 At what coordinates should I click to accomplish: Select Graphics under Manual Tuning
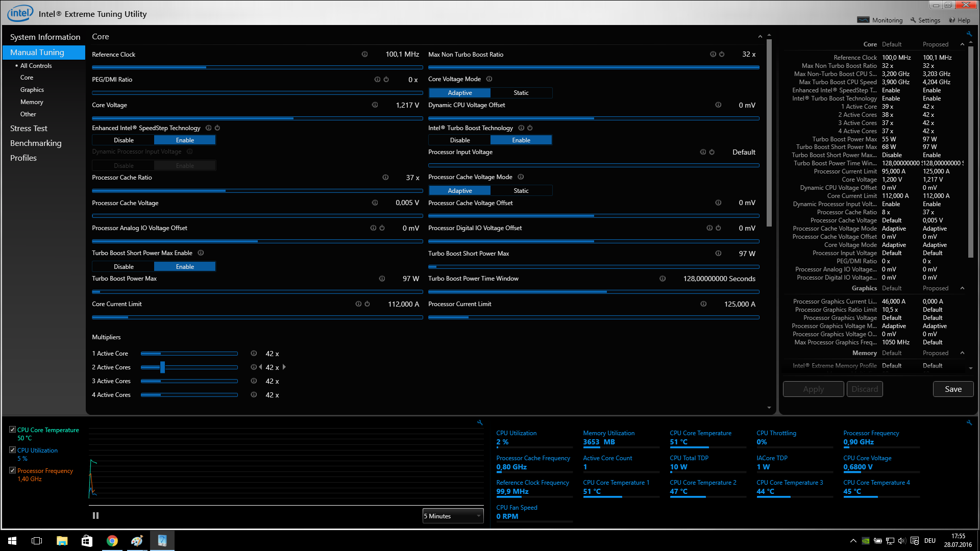[x=32, y=90]
